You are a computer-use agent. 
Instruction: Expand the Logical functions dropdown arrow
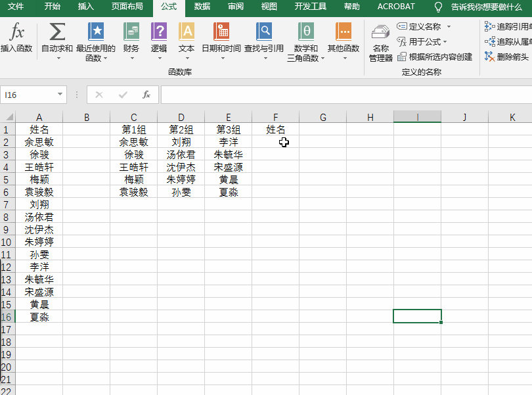[x=160, y=58]
